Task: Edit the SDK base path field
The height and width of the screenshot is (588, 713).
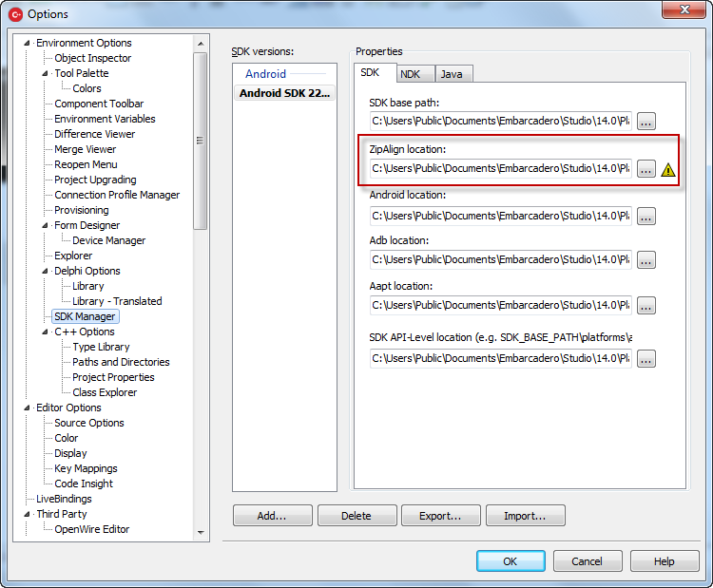Action: click(501, 122)
